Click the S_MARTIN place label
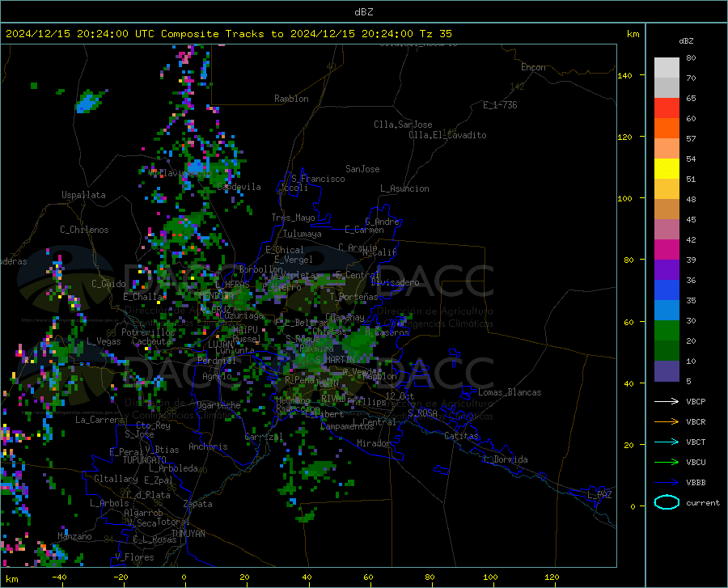 pyautogui.click(x=335, y=359)
